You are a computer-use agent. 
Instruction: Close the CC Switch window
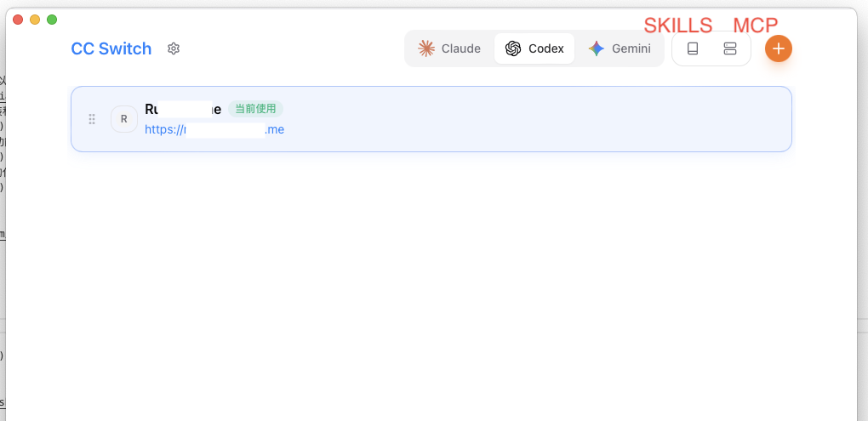[x=18, y=19]
